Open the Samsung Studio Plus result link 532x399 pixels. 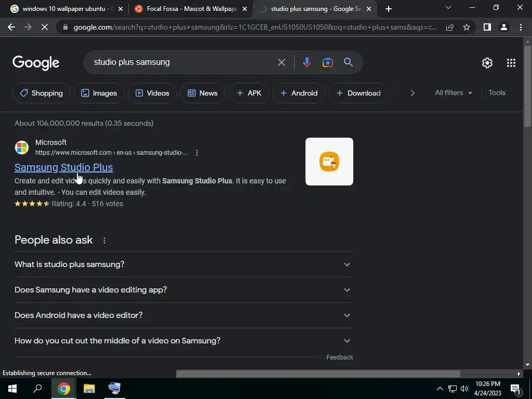point(64,167)
